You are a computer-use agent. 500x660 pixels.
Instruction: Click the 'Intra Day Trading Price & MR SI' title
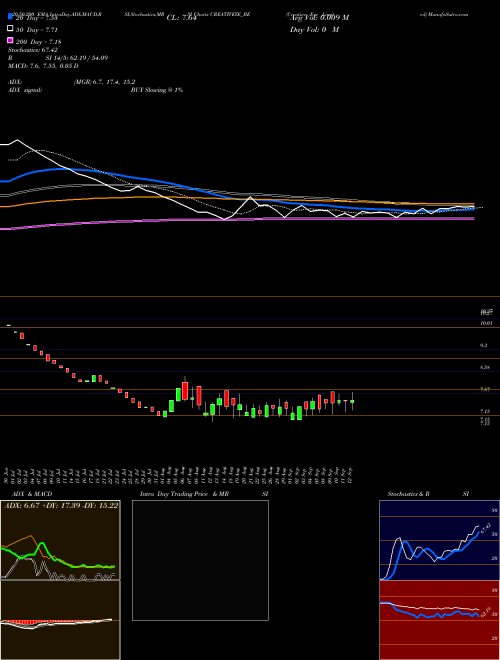204,494
